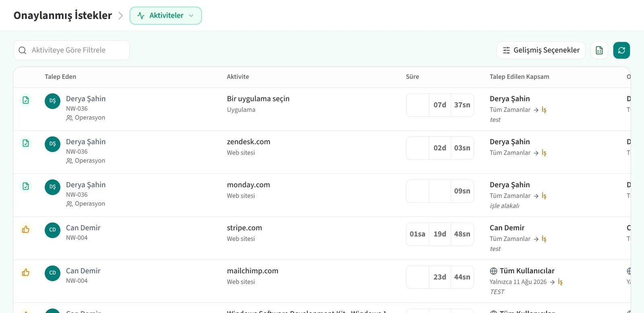This screenshot has width=644, height=313.
Task: Click Can Demir name in stripe.com row
Action: [83, 228]
